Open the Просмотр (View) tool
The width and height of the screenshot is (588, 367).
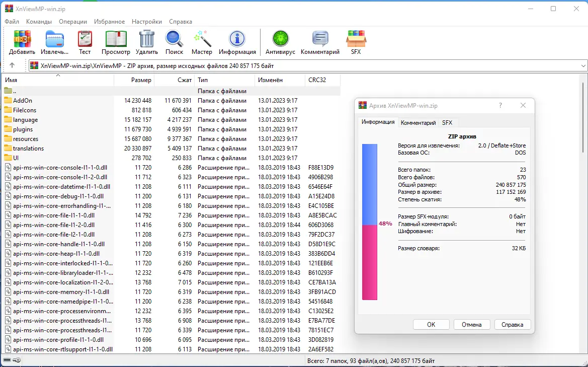116,39
